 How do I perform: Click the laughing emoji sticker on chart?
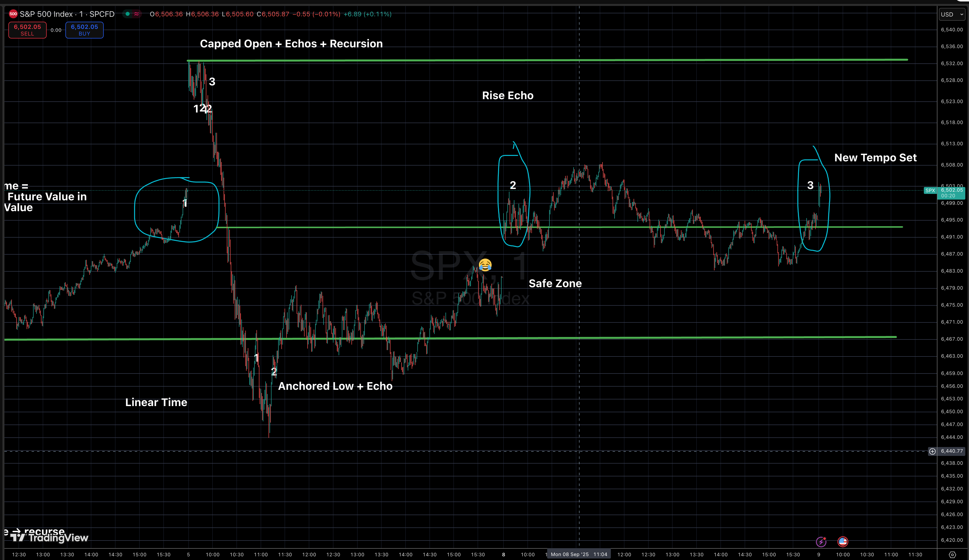pos(485,265)
